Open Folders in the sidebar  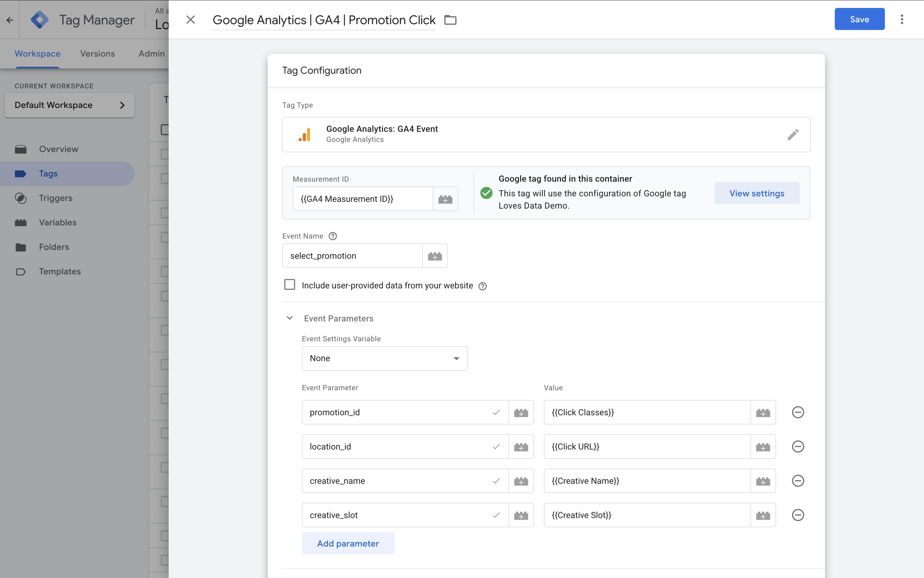(67, 247)
